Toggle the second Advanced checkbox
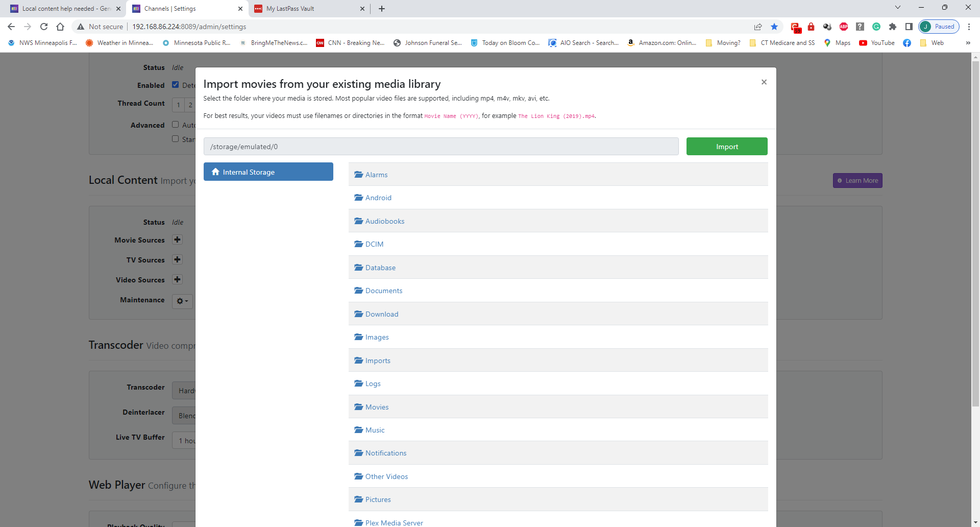Viewport: 980px width, 527px height. click(176, 139)
